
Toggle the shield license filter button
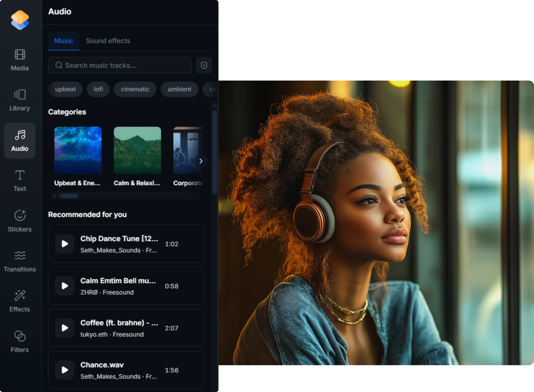click(x=204, y=65)
